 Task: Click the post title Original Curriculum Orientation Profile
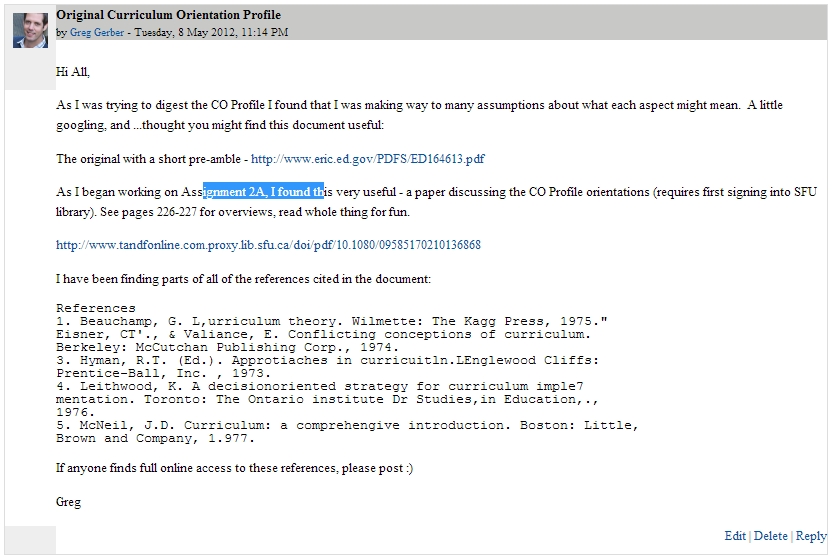[168, 15]
